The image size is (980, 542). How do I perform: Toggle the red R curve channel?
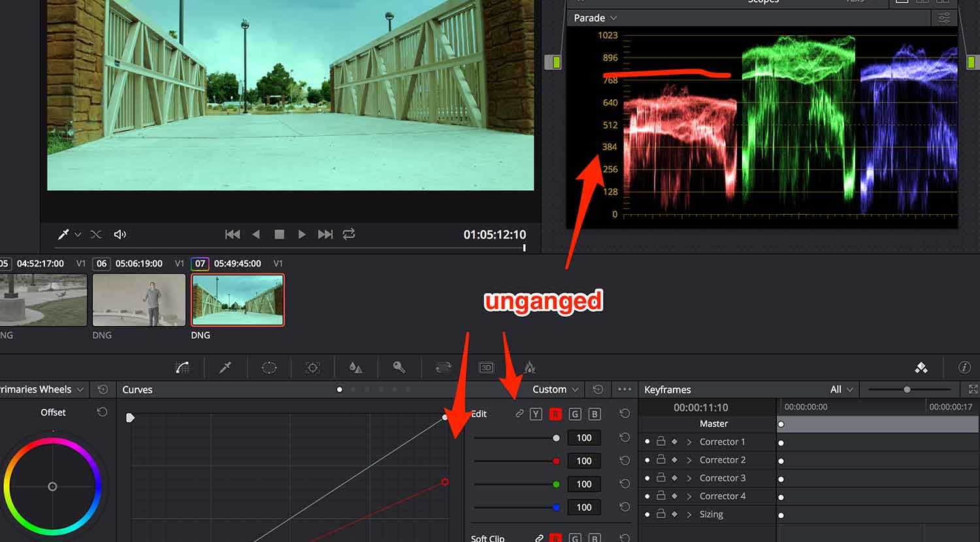tap(555, 413)
